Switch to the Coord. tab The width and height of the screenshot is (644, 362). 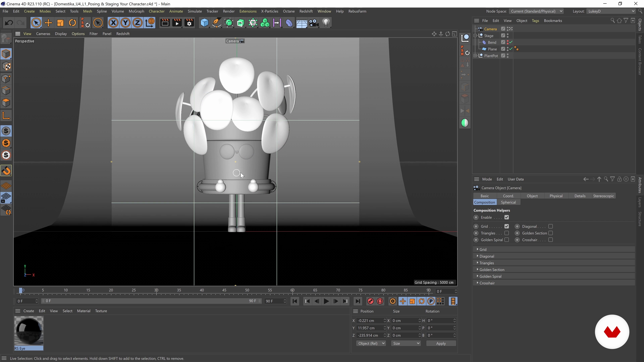pyautogui.click(x=508, y=196)
